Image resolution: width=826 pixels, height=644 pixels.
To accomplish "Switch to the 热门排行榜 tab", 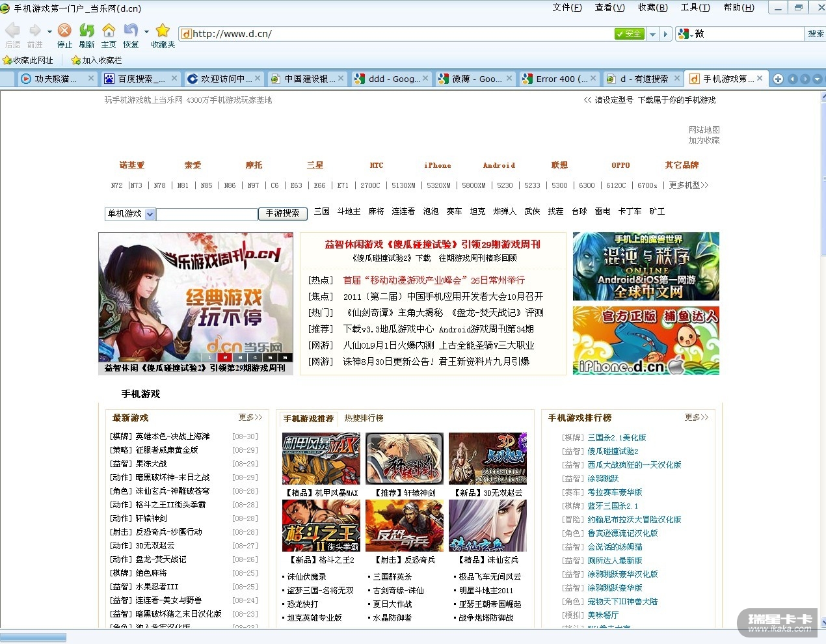I will (x=364, y=418).
